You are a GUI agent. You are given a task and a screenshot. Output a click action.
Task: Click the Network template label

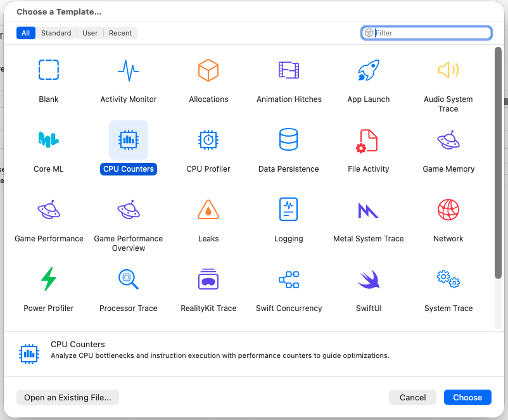[x=448, y=239]
